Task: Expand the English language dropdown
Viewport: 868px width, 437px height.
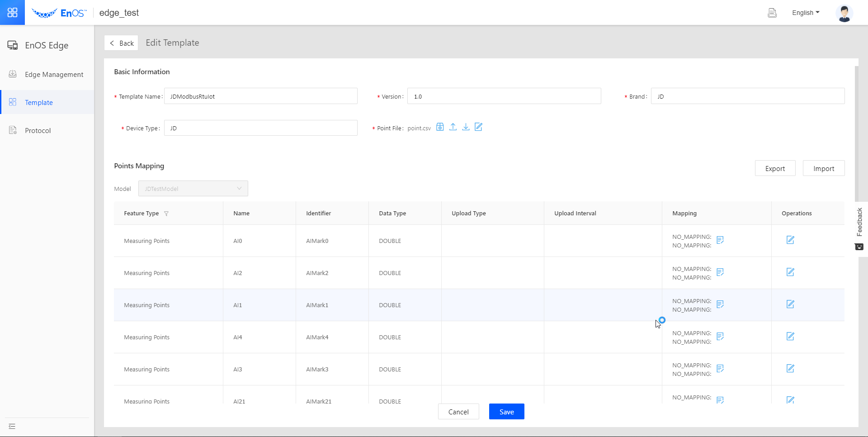Action: [x=806, y=13]
